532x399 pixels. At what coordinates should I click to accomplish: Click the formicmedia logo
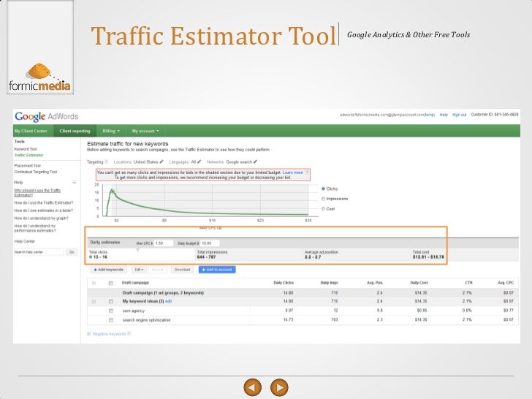(x=40, y=77)
